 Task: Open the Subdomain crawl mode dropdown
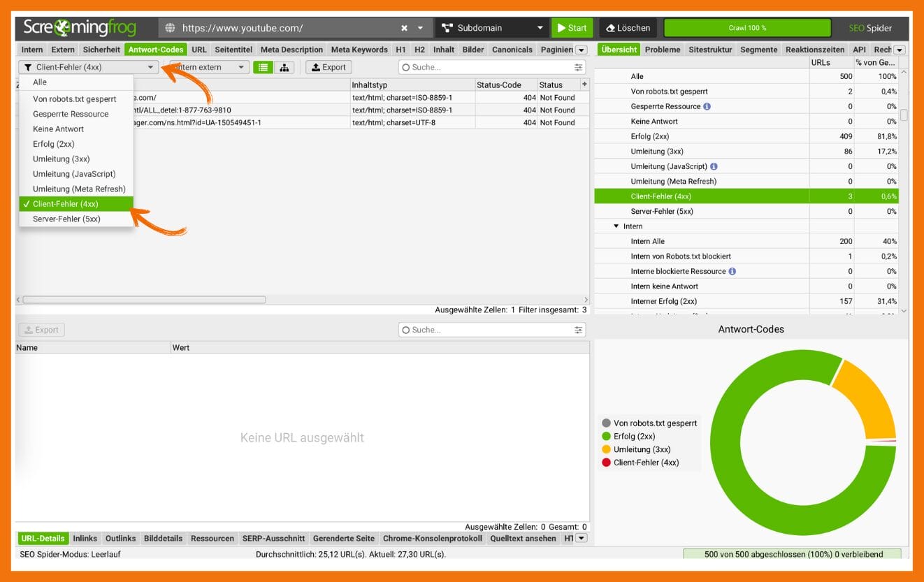pos(491,28)
